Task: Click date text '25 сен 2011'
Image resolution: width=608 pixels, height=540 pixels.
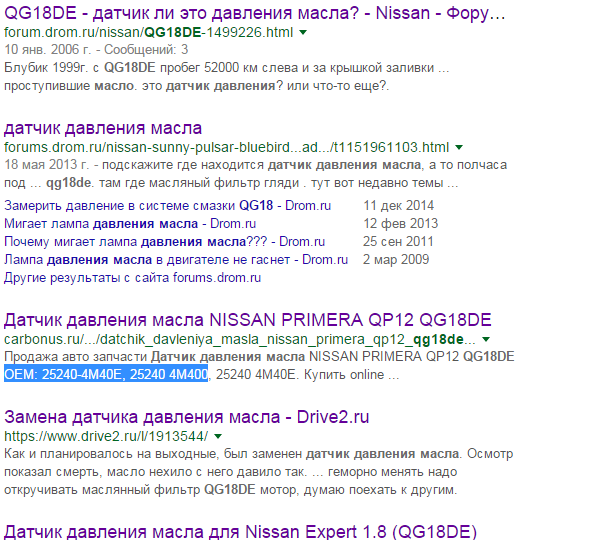Action: coord(398,242)
